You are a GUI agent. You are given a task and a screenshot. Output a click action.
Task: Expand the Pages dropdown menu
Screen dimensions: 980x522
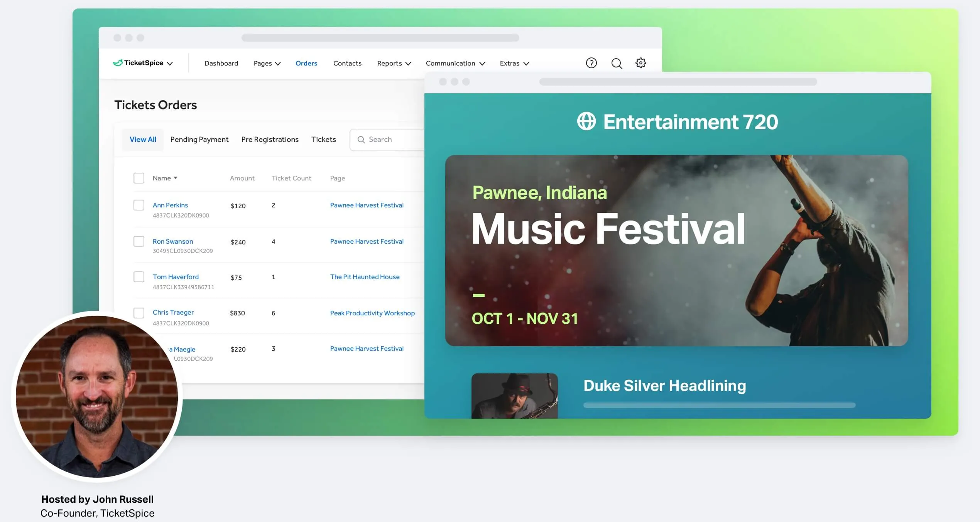(x=267, y=63)
